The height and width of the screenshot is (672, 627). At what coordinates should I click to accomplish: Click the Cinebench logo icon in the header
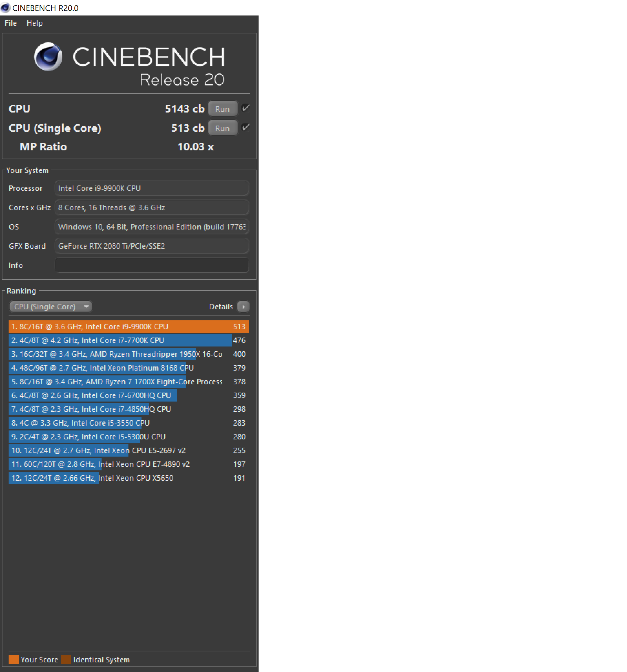(48, 57)
